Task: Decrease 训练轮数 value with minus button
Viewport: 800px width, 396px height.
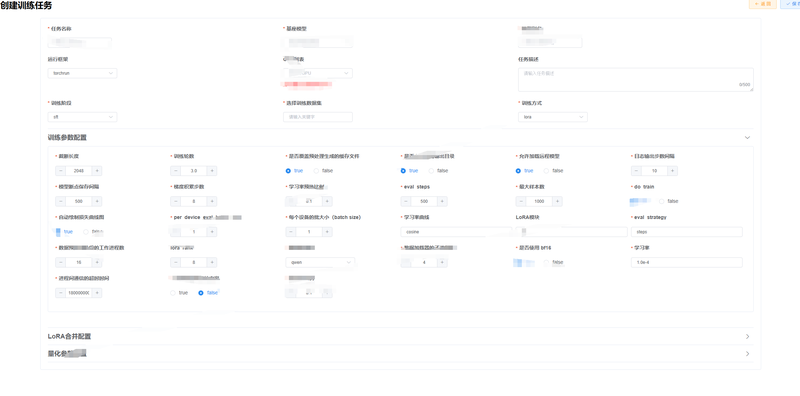Action: 176,171
